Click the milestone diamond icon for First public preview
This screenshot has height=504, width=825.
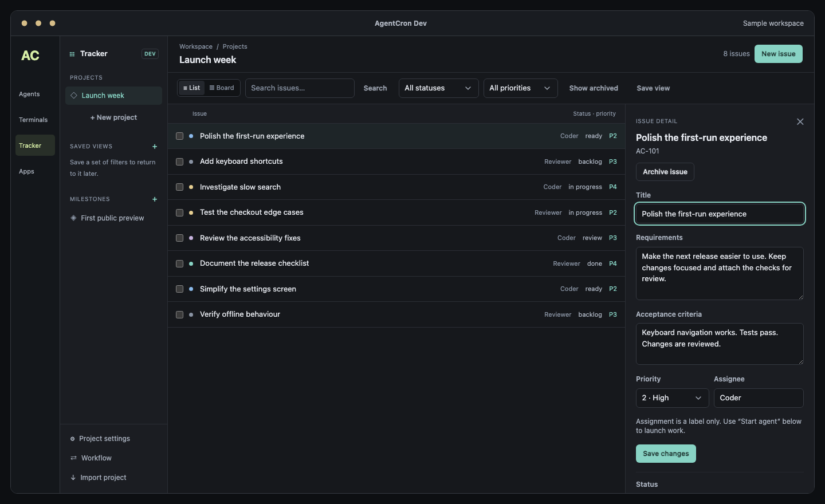tap(73, 218)
